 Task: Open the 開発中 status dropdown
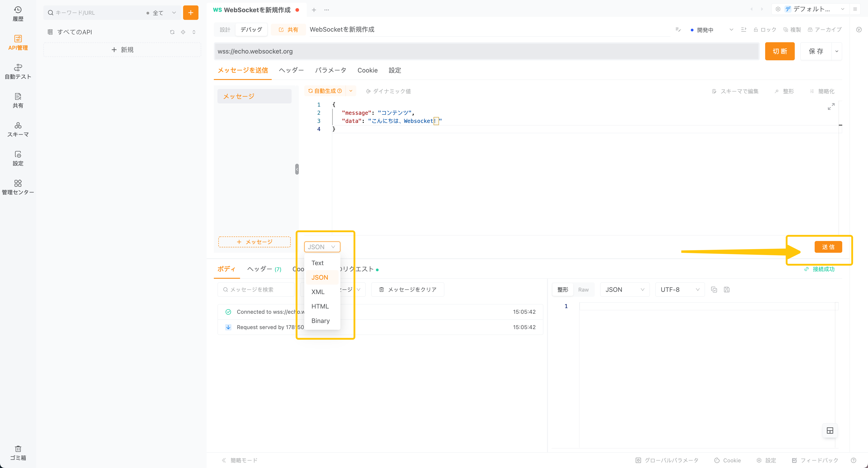pos(712,30)
